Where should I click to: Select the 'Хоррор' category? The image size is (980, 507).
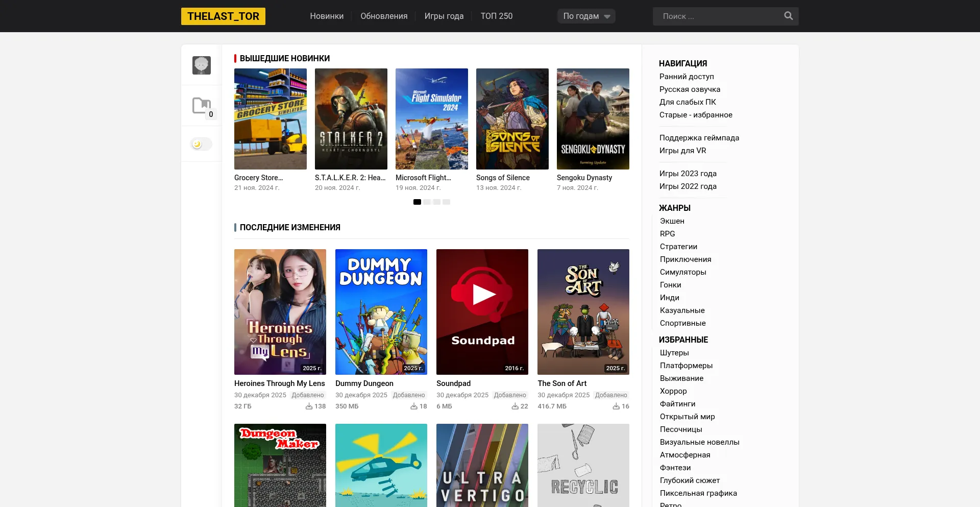[673, 391]
